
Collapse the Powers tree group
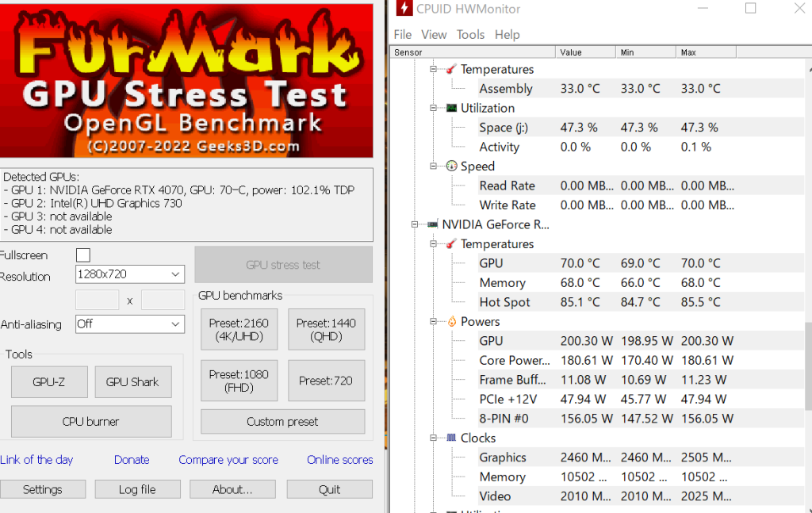pyautogui.click(x=434, y=321)
